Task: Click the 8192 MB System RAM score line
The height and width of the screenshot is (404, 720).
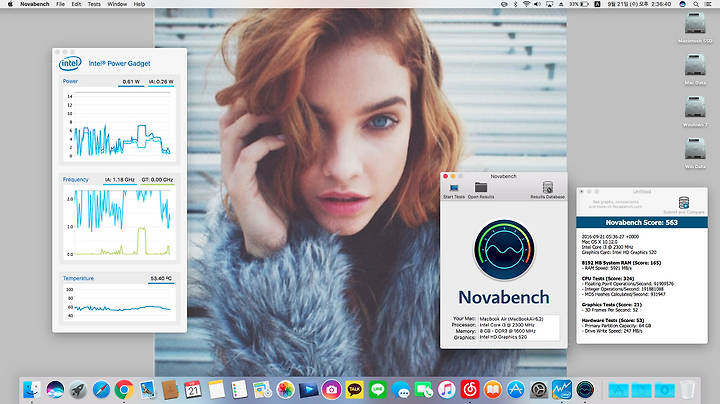Action: [621, 263]
